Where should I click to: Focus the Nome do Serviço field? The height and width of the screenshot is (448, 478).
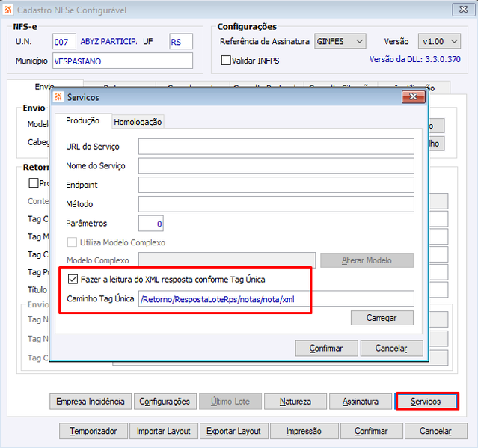pos(276,165)
